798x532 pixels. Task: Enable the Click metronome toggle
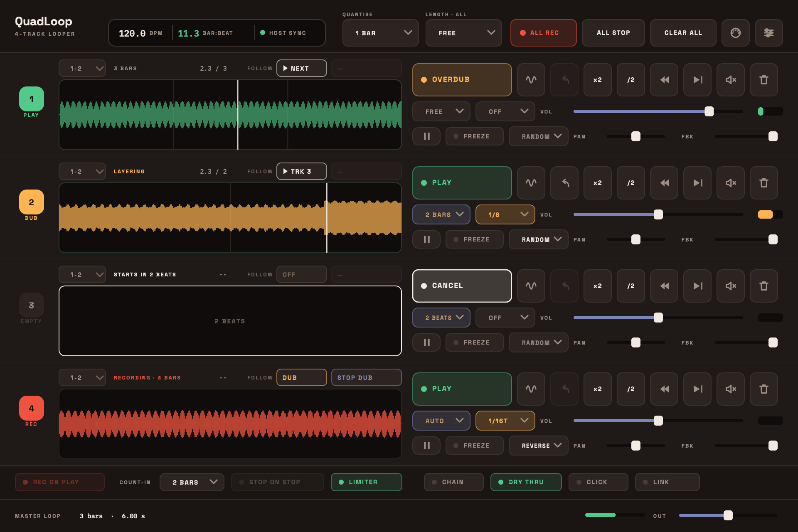pos(598,482)
